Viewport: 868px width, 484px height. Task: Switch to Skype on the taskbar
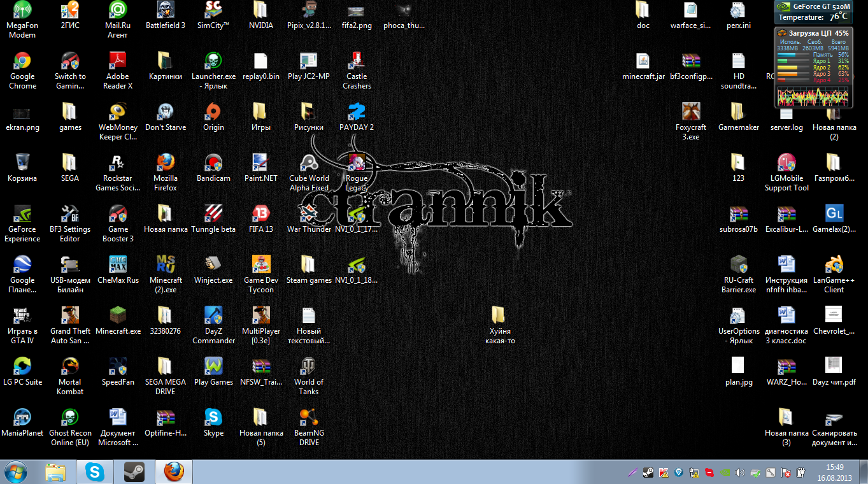point(96,472)
